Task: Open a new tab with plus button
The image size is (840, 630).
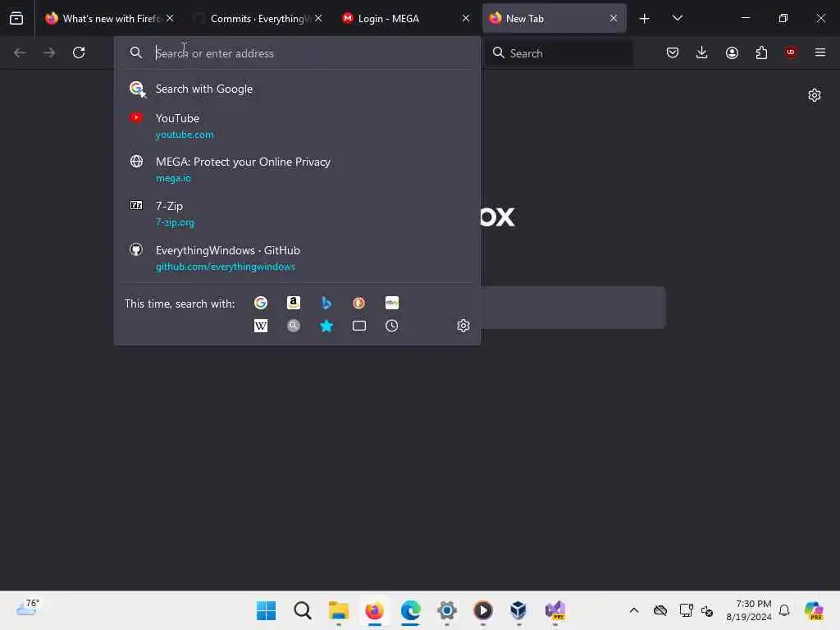Action: [645, 19]
